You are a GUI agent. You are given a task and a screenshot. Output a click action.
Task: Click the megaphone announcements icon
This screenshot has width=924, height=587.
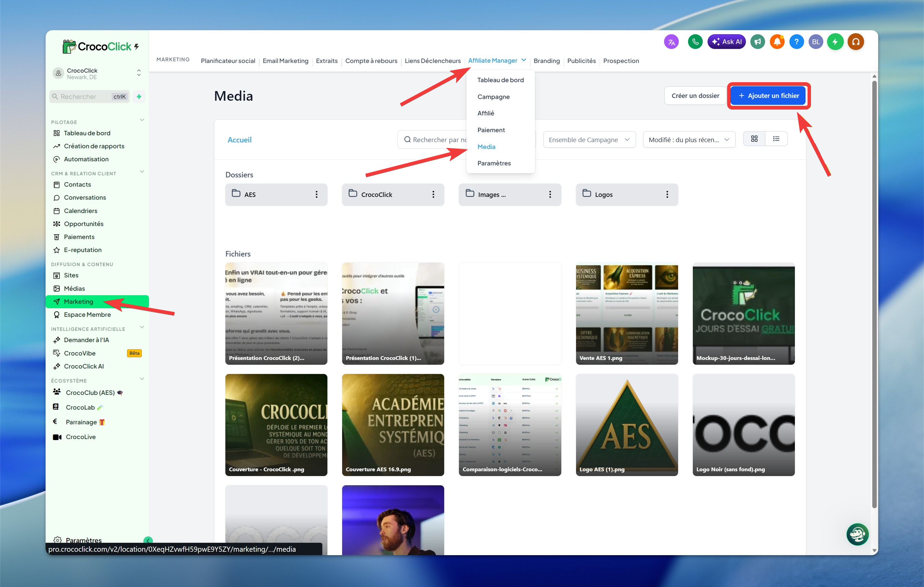(758, 42)
